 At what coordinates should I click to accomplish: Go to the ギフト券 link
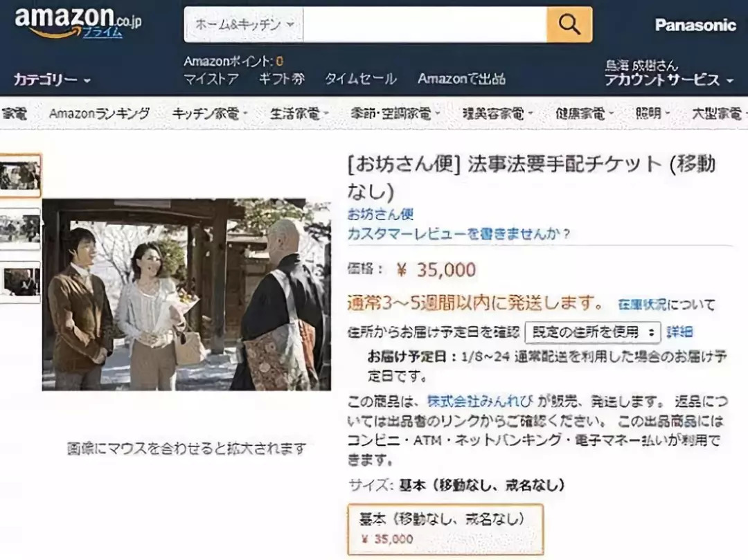point(282,79)
